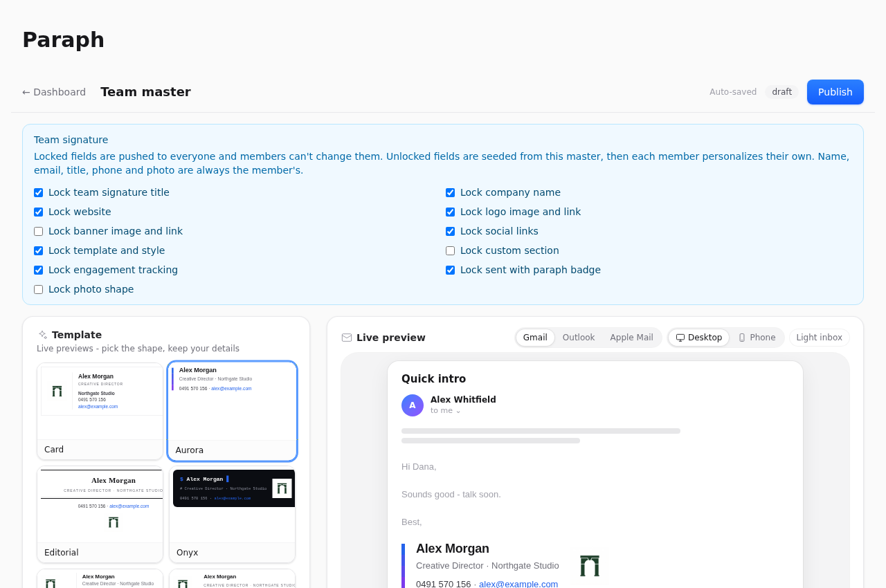Click the draft status badge

pyautogui.click(x=782, y=92)
